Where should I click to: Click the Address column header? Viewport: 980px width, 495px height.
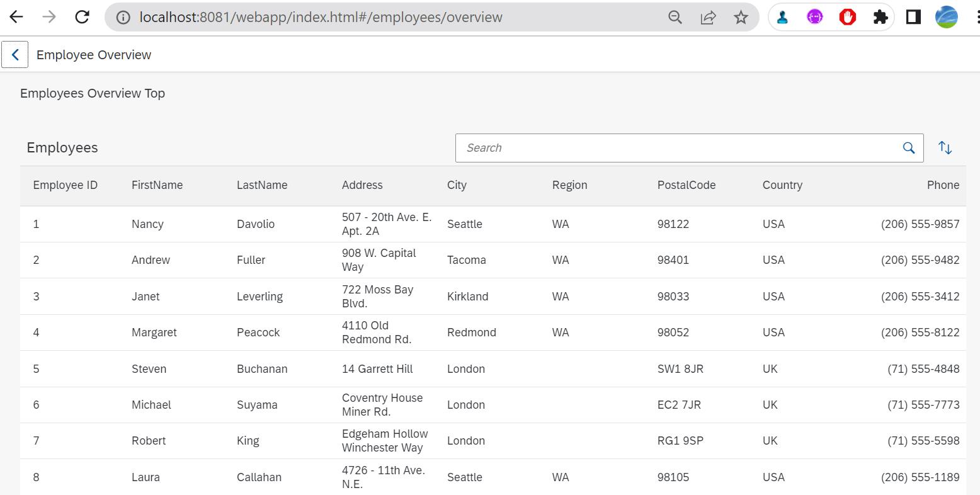[x=362, y=185]
